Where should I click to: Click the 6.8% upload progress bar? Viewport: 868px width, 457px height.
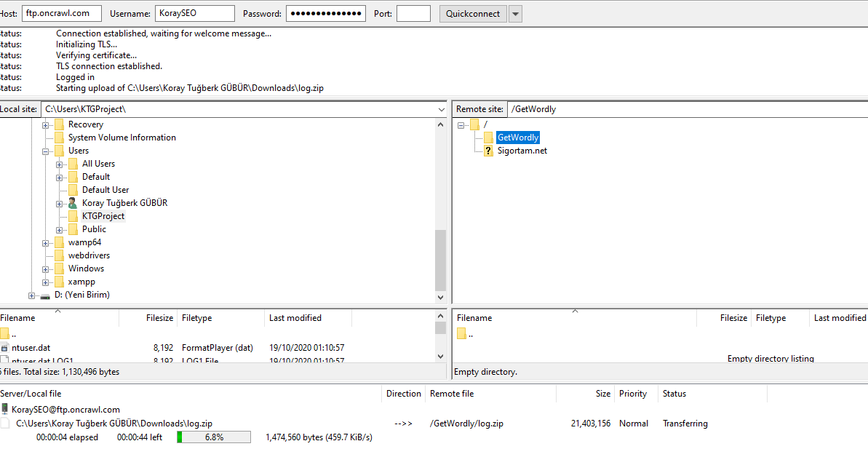click(214, 437)
